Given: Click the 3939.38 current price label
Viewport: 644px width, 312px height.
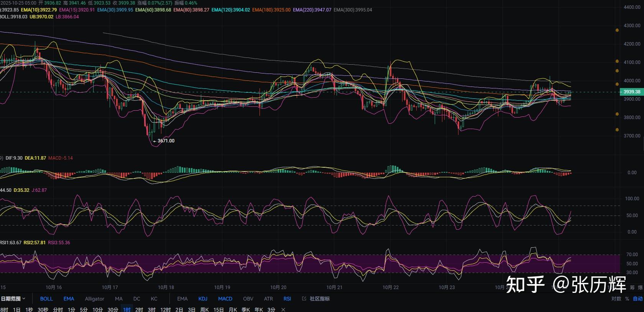Looking at the screenshot, I should tap(631, 92).
